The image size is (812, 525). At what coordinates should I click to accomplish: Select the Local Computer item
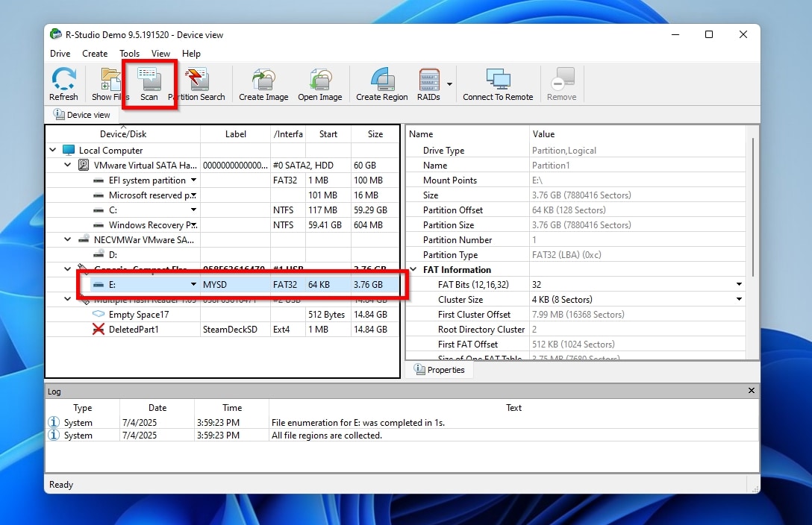(x=110, y=151)
